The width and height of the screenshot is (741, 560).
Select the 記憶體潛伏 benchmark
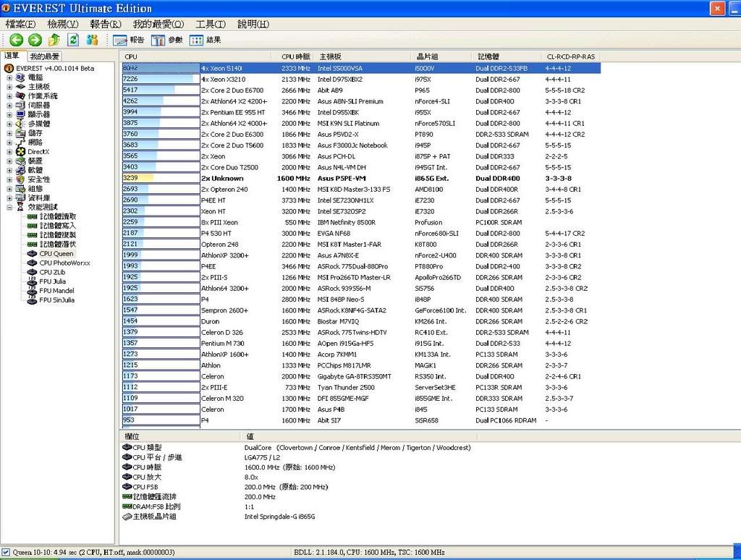click(57, 245)
